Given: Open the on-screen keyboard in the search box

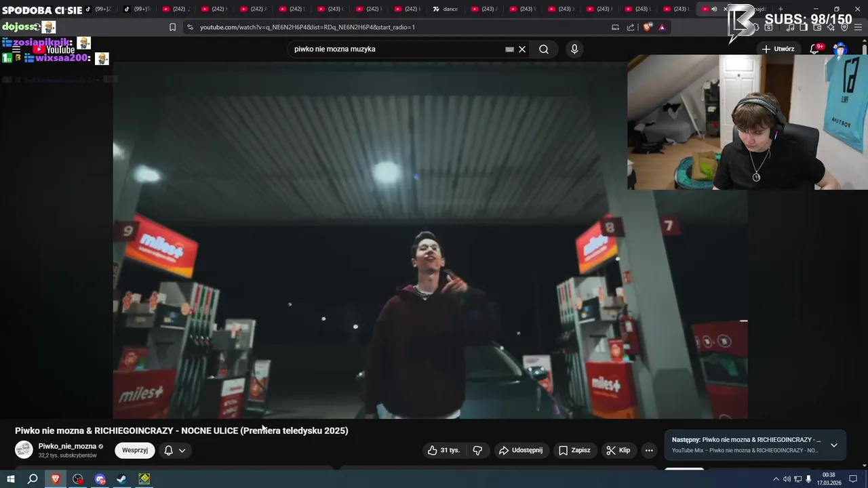Looking at the screenshot, I should pyautogui.click(x=509, y=49).
